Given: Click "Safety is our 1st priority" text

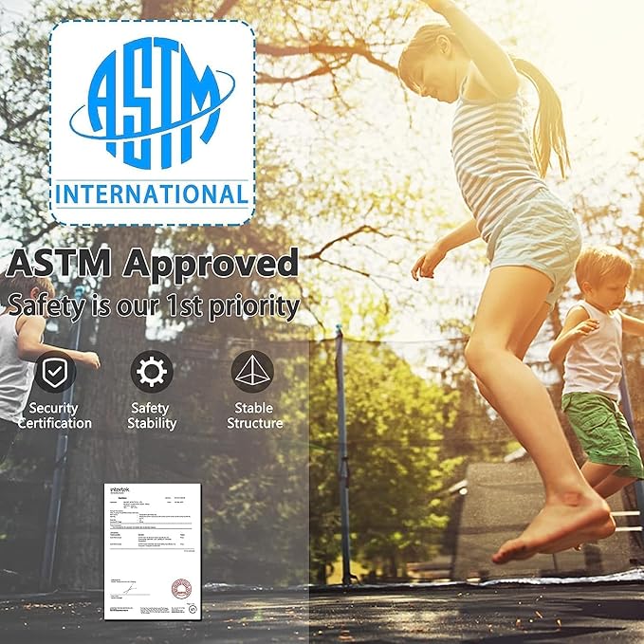Looking at the screenshot, I should (152, 305).
